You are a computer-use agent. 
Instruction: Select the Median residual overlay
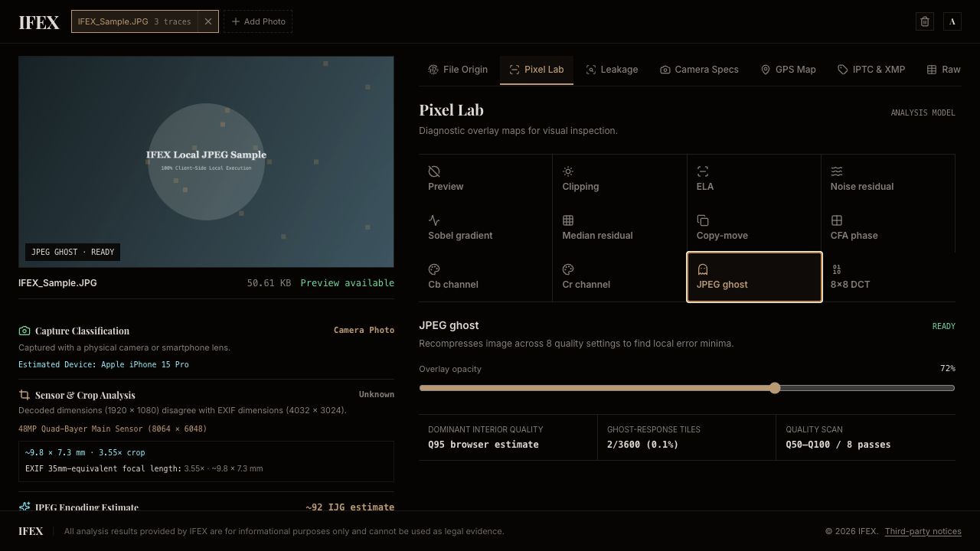(x=619, y=228)
